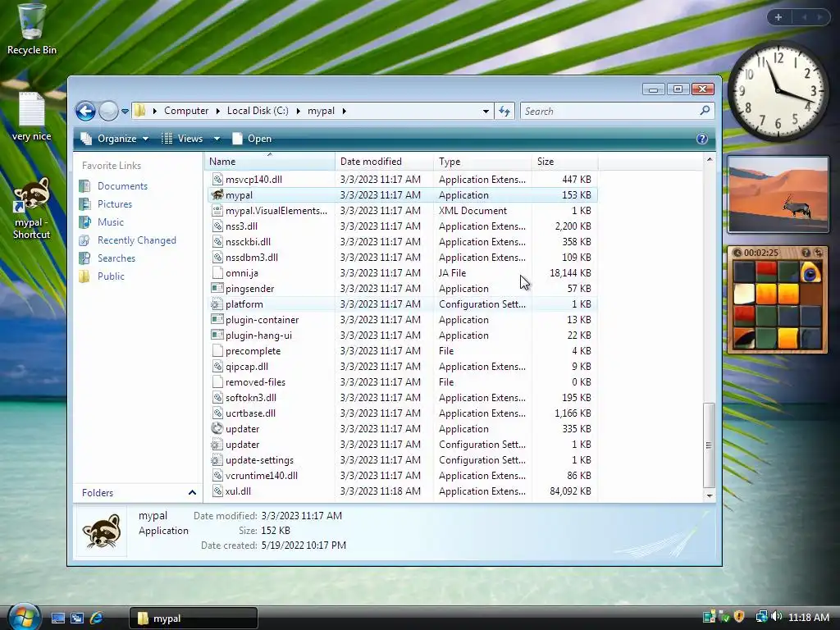Select the update-settings file name
840x630 pixels.
[x=259, y=460]
